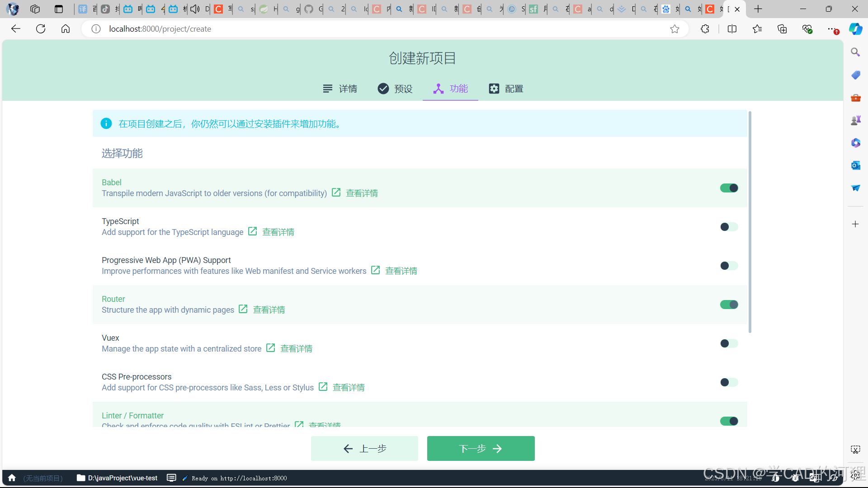Enable the Vuex feature toggle

pyautogui.click(x=729, y=343)
